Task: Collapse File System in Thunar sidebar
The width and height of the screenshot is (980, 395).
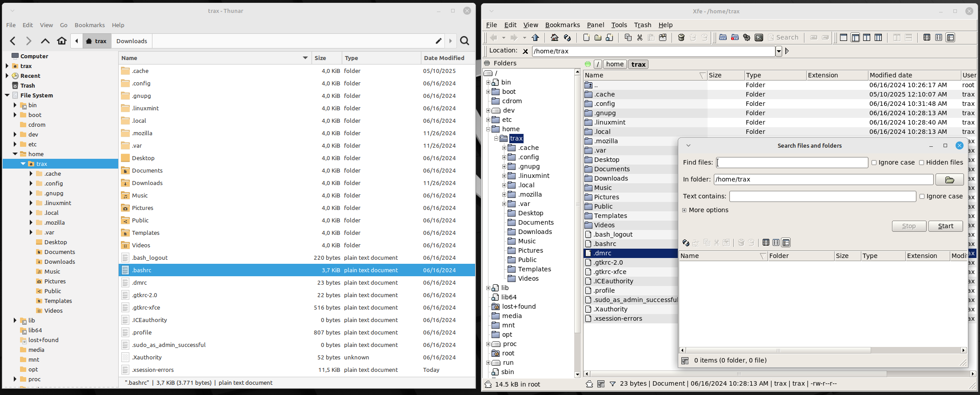Action: pyautogui.click(x=7, y=95)
